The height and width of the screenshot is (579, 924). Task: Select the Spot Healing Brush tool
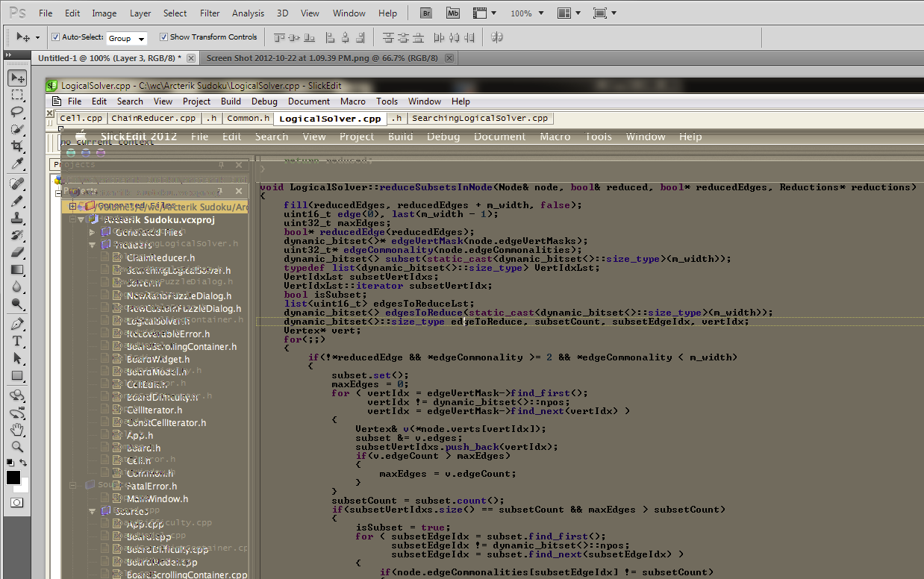click(16, 184)
